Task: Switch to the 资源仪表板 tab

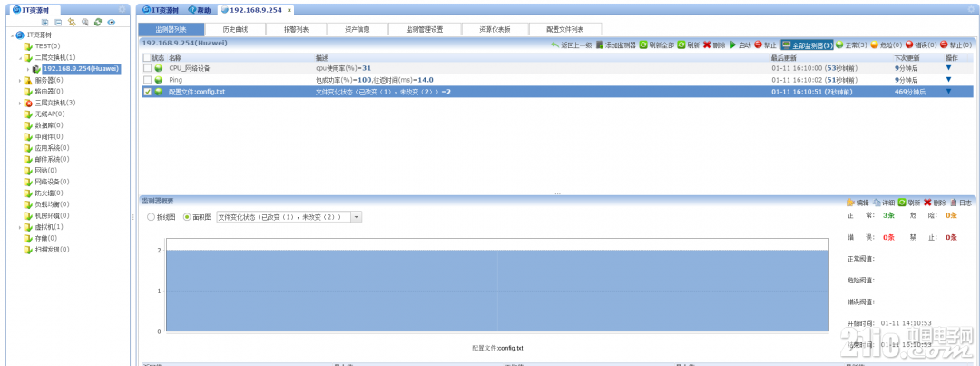Action: pos(495,29)
